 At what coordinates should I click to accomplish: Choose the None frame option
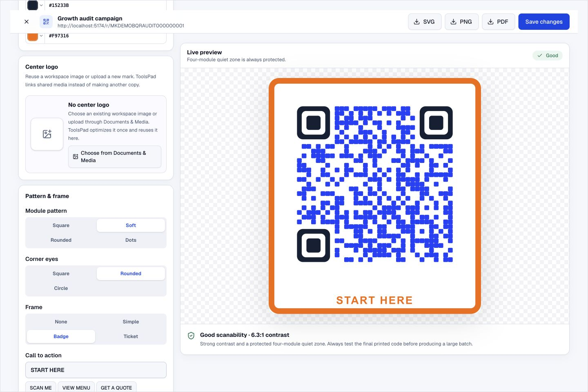pos(61,322)
